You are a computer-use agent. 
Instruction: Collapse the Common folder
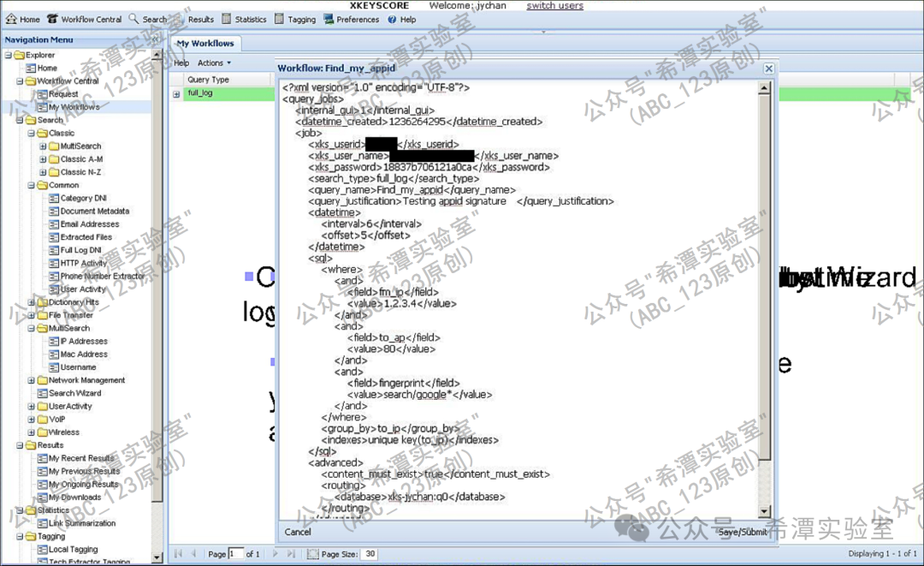(x=32, y=185)
